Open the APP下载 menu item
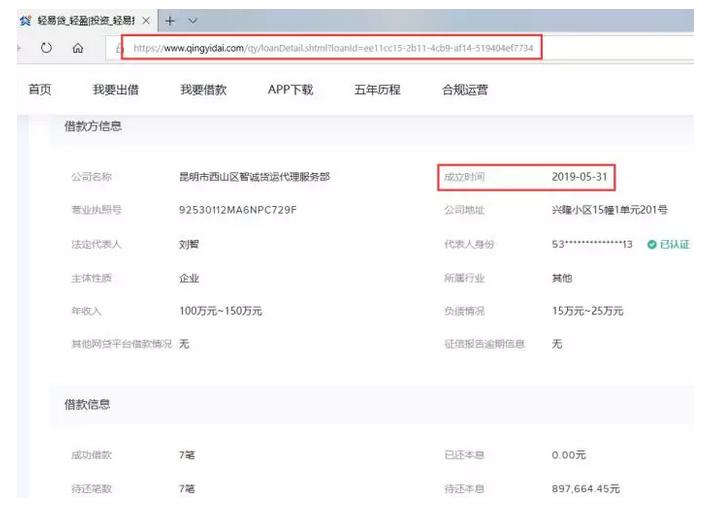713x515 pixels. (290, 90)
